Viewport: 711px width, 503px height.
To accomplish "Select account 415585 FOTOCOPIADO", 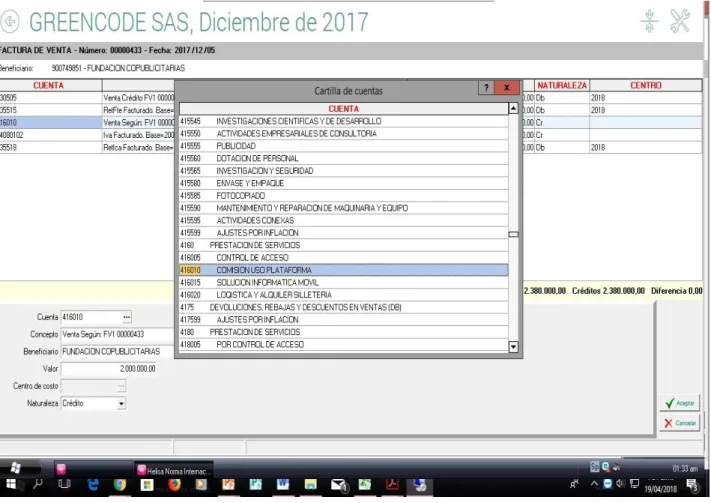I will coord(344,195).
